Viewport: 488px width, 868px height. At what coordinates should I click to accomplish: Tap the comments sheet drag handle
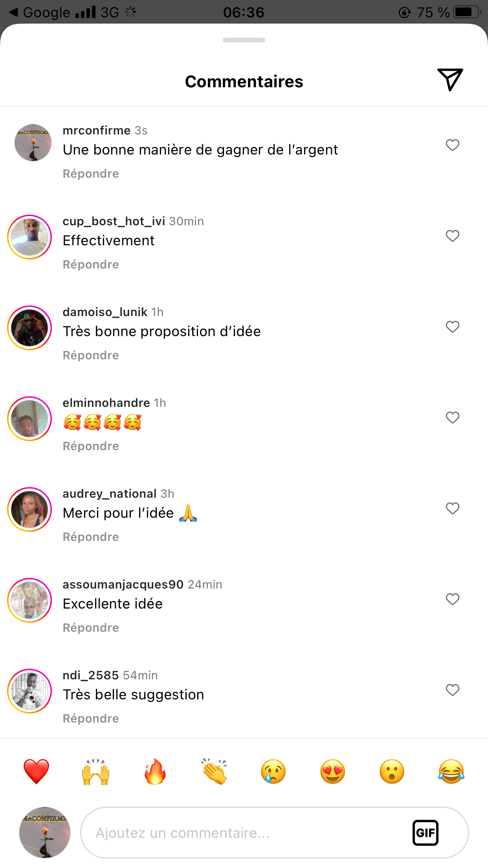(x=244, y=40)
